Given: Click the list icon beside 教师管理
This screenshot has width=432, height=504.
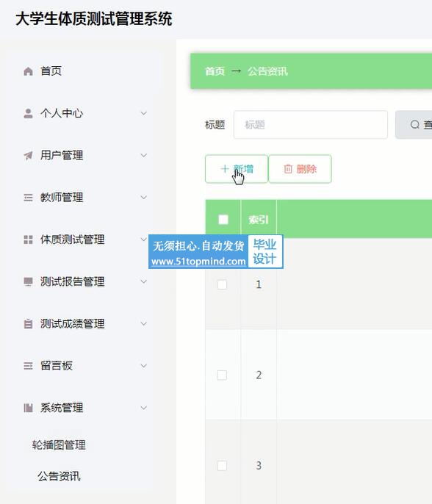Looking at the screenshot, I should (28, 198).
